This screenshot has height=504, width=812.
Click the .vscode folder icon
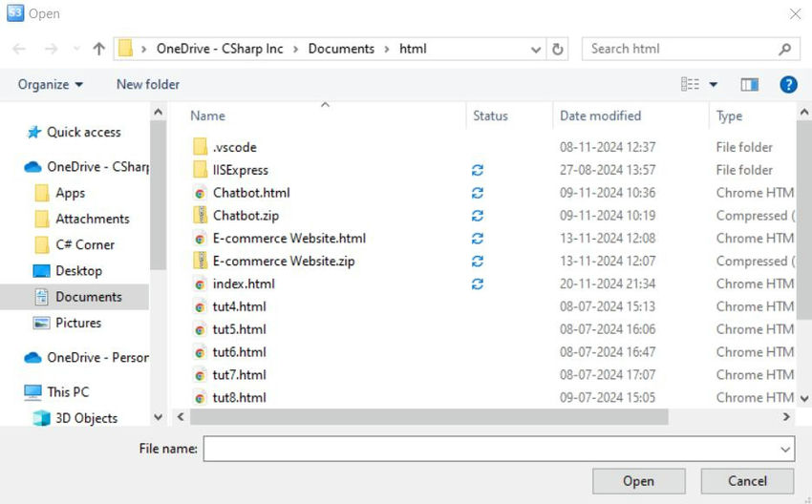pyautogui.click(x=200, y=147)
